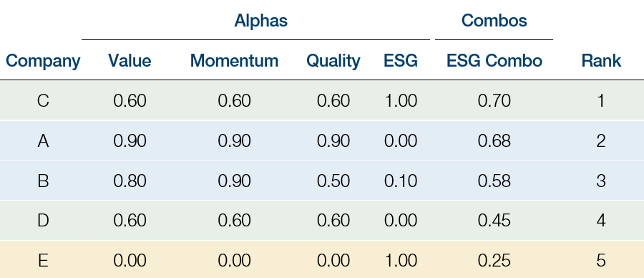Image resolution: width=644 pixels, height=278 pixels.
Task: Select Company C row label
Action: tap(43, 101)
